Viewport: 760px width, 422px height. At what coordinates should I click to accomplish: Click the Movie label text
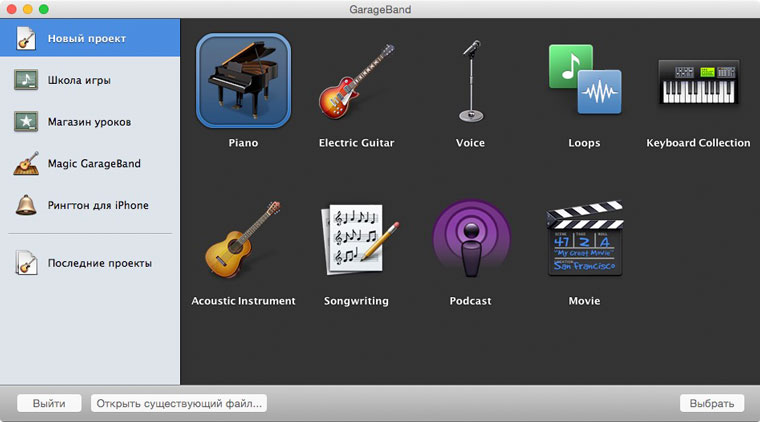(584, 301)
